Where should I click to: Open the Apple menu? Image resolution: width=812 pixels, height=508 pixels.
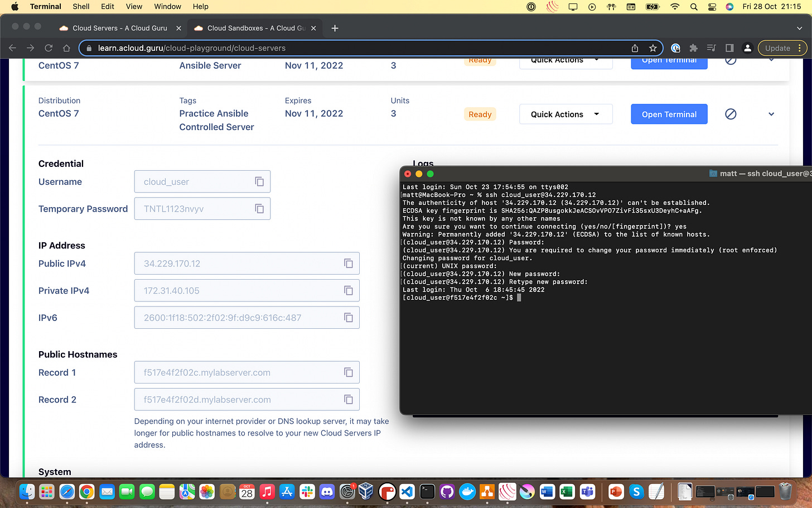click(14, 7)
